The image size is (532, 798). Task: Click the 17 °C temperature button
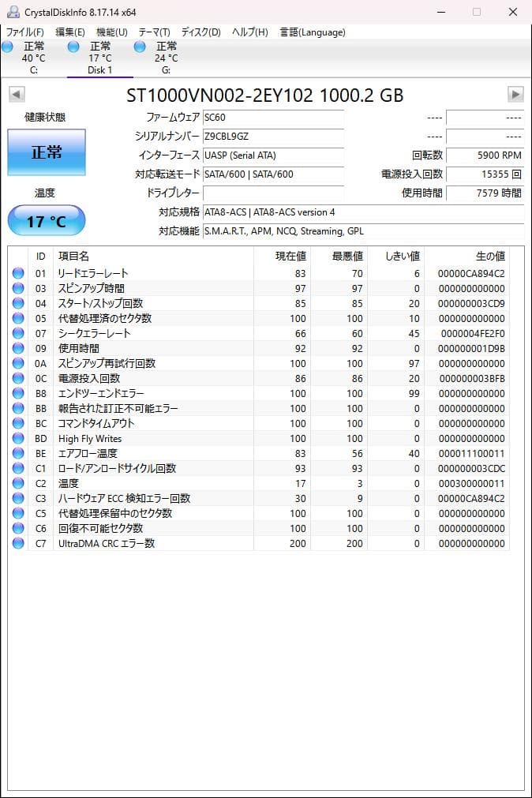(47, 221)
